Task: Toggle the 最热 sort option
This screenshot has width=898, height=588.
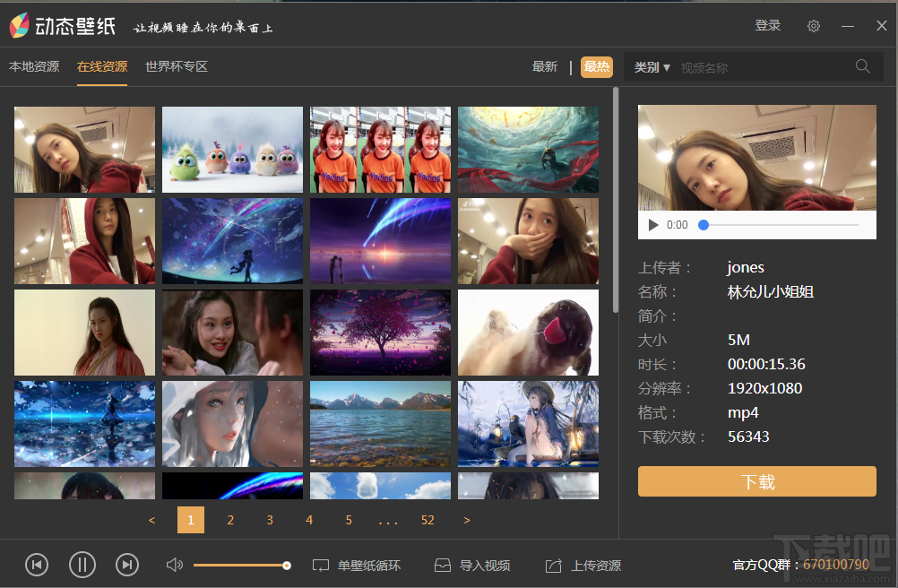Action: pyautogui.click(x=596, y=66)
